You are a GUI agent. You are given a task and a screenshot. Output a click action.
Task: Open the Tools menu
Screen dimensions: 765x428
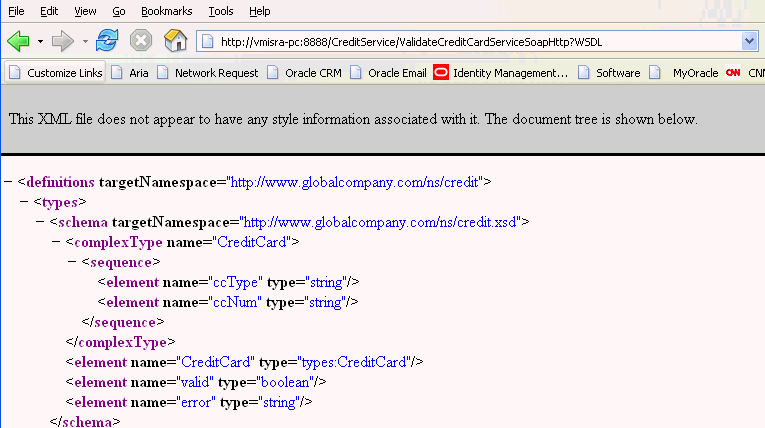pos(221,11)
